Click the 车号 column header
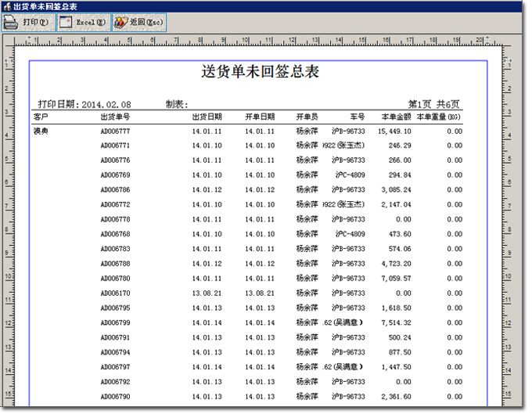 coord(357,117)
